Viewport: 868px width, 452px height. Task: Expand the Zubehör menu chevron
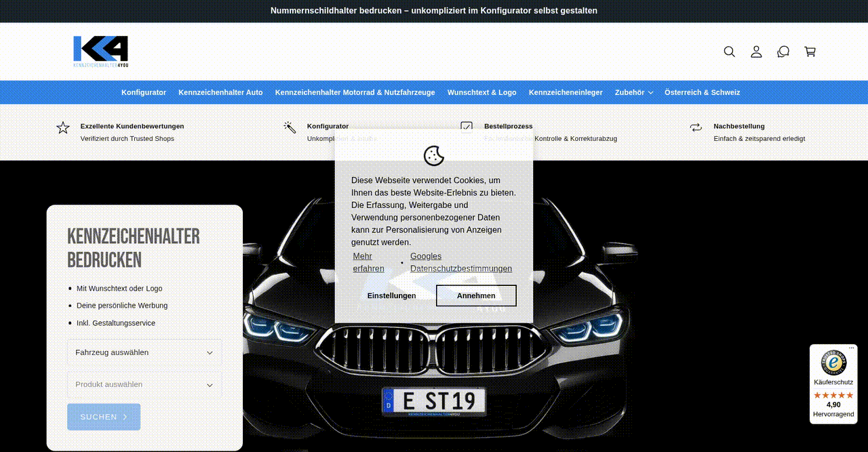[650, 93]
